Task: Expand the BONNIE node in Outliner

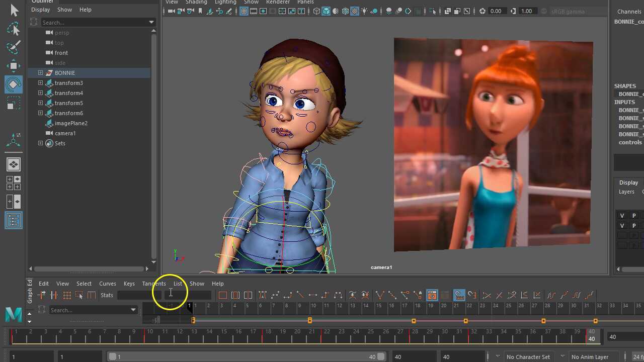Action: (40, 73)
